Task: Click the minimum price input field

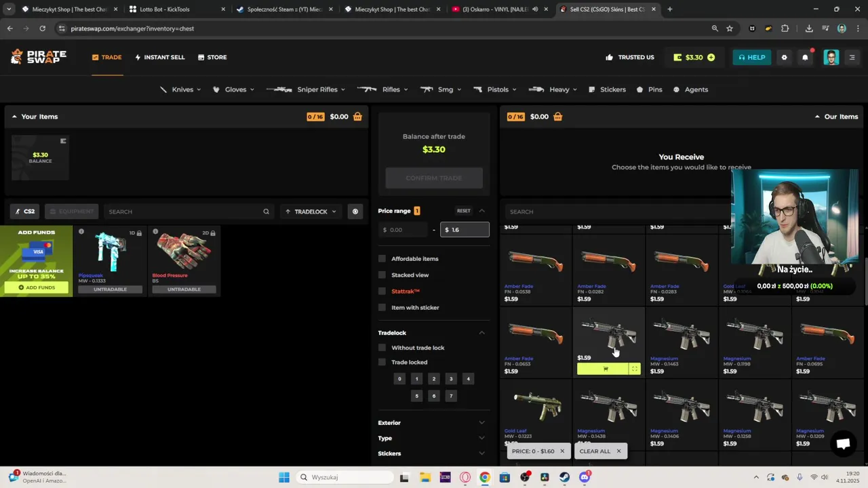Action: point(403,230)
